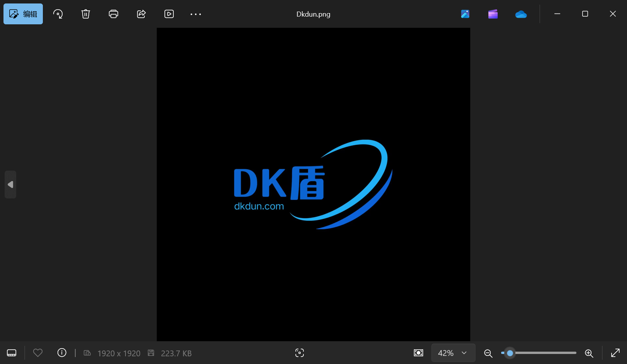Open the OneDrive cloud icon
Image resolution: width=627 pixels, height=364 pixels.
(521, 14)
